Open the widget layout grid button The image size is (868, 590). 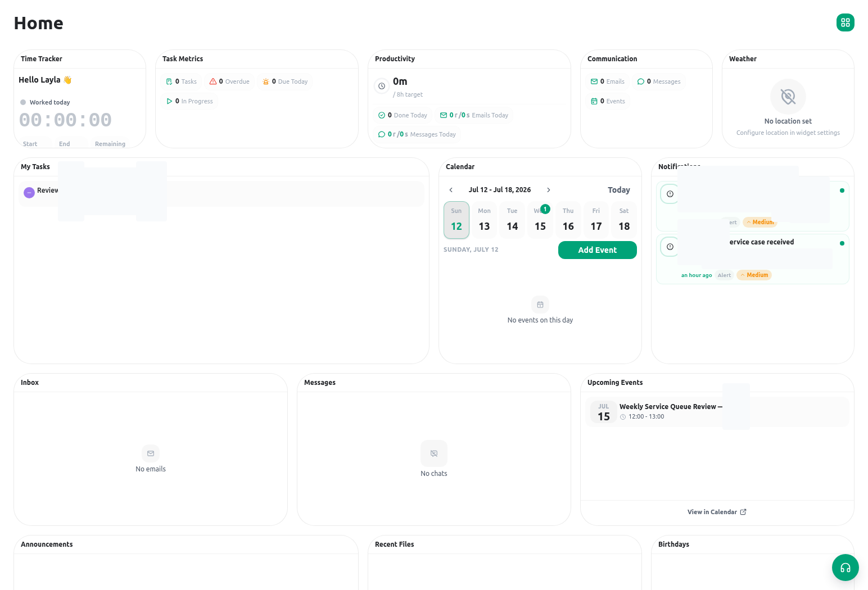pyautogui.click(x=845, y=22)
